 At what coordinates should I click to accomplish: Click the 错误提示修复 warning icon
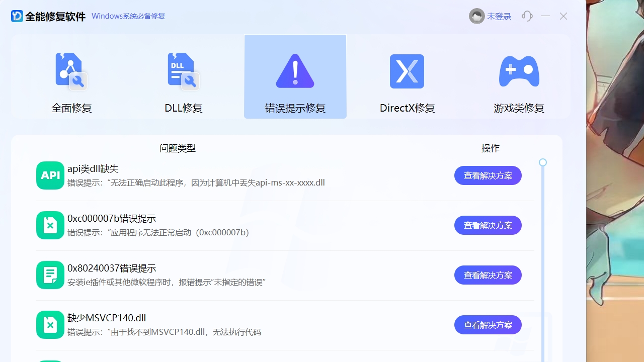pos(295,70)
